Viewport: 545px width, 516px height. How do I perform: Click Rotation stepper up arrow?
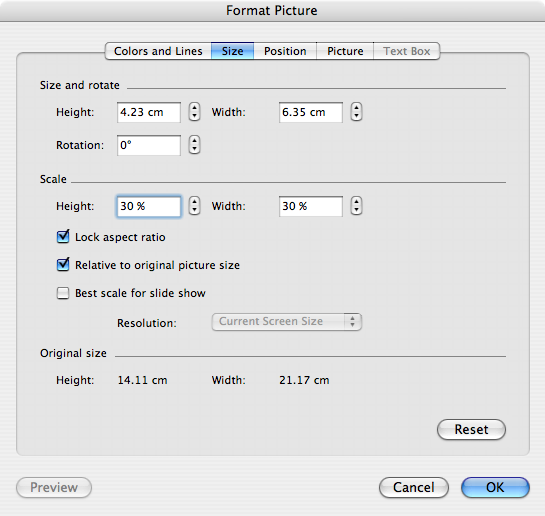click(194, 140)
